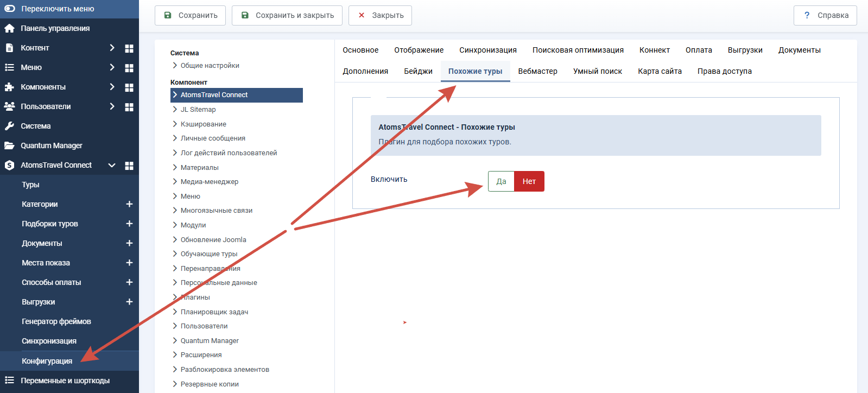The width and height of the screenshot is (868, 393).
Task: Click the list icon beside Меню
Action: (9, 67)
